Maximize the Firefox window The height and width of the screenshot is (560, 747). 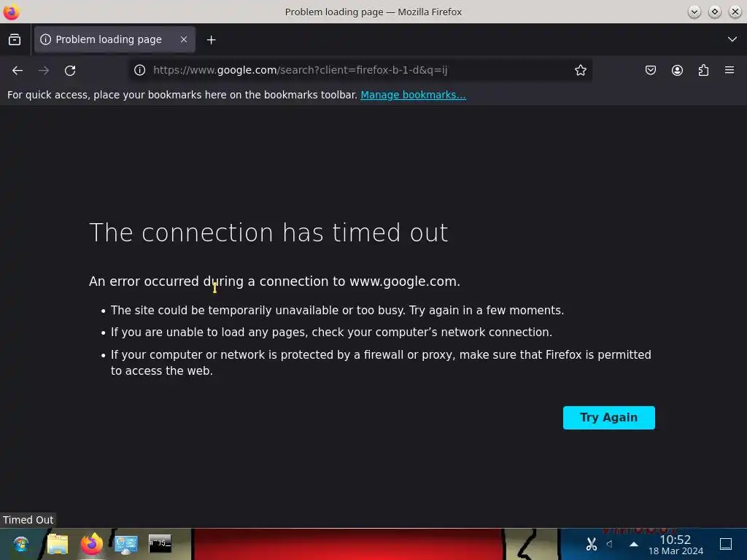715,12
